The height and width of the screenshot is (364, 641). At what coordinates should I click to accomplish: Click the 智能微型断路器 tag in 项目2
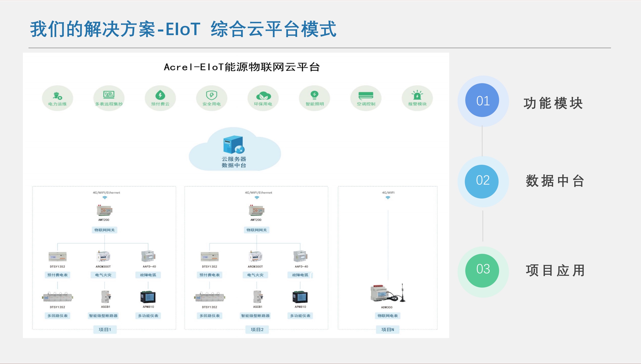(255, 316)
